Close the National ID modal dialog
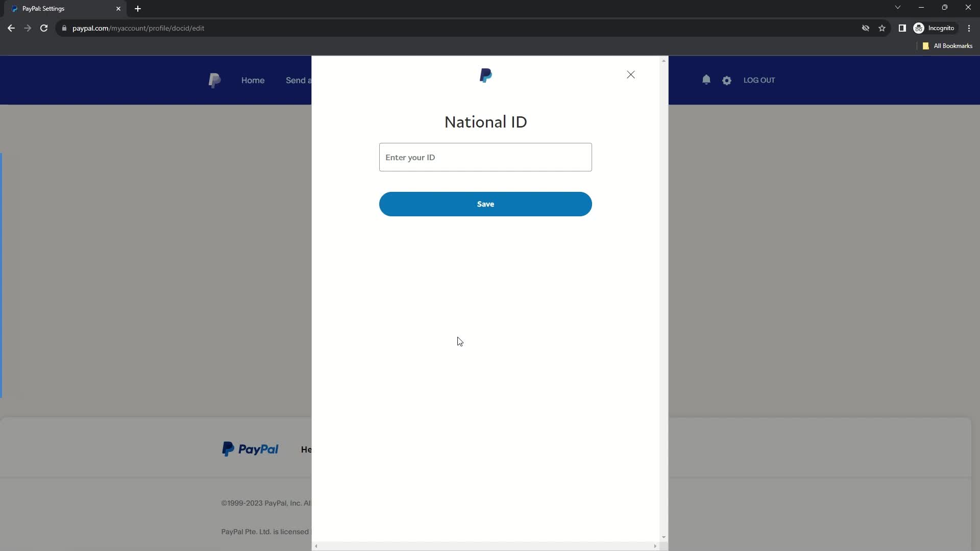Screen dimensions: 980x551 click(631, 74)
